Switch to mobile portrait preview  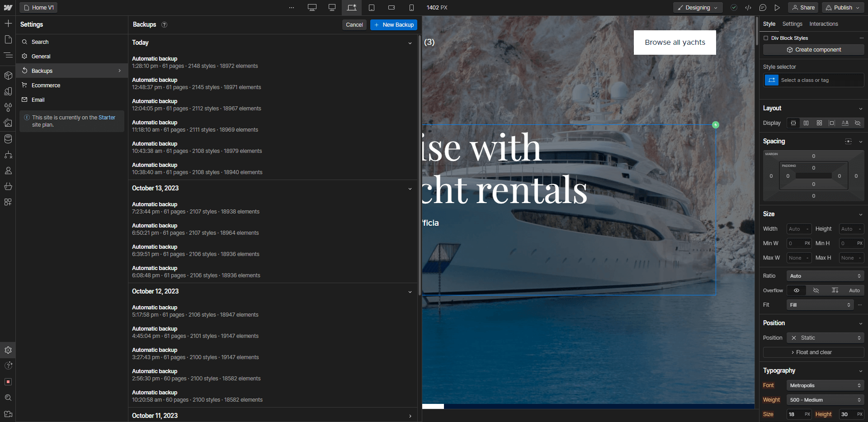tap(412, 8)
